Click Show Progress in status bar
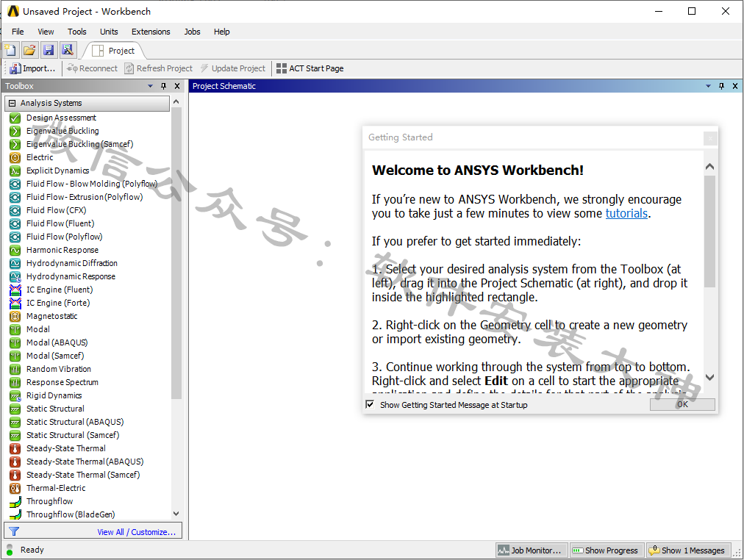This screenshot has height=560, width=744. tap(607, 550)
